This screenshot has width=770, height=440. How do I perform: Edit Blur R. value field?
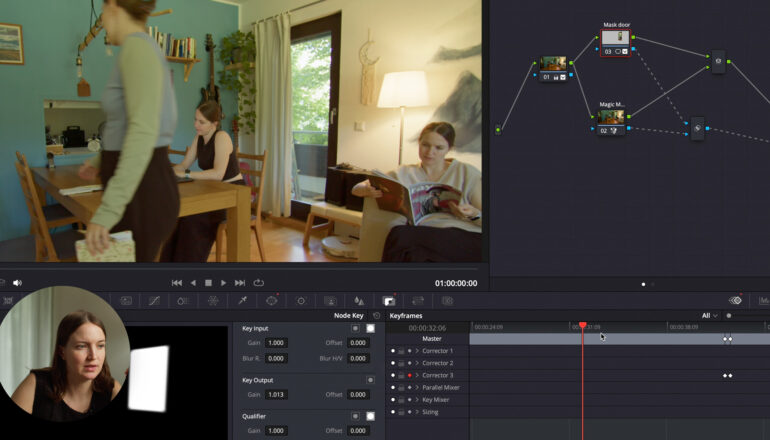coord(276,358)
